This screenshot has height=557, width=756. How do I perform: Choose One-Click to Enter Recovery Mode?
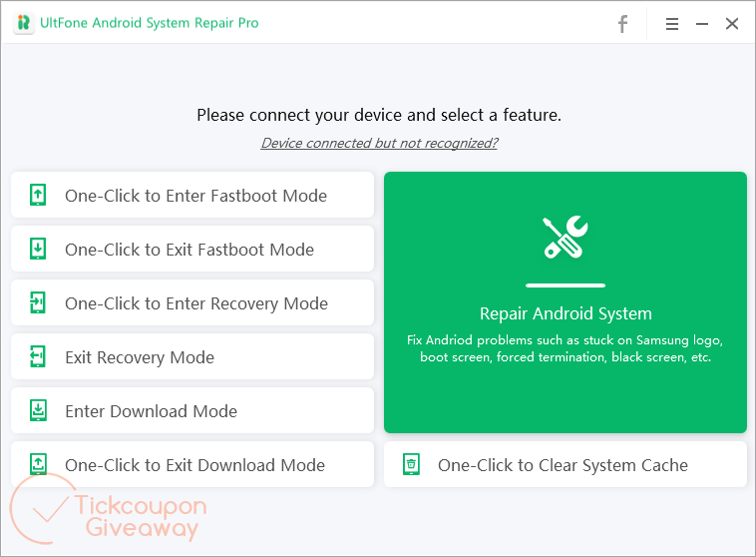192,302
